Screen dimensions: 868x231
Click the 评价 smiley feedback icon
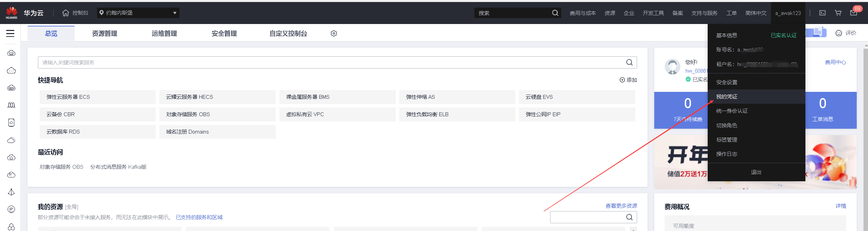click(839, 33)
